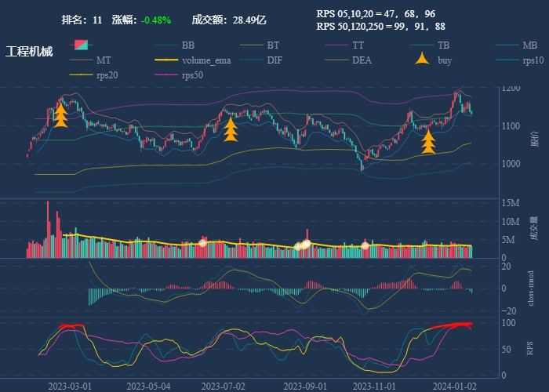Click the 10M volume axis label
This screenshot has height=392, width=549.
tap(511, 222)
